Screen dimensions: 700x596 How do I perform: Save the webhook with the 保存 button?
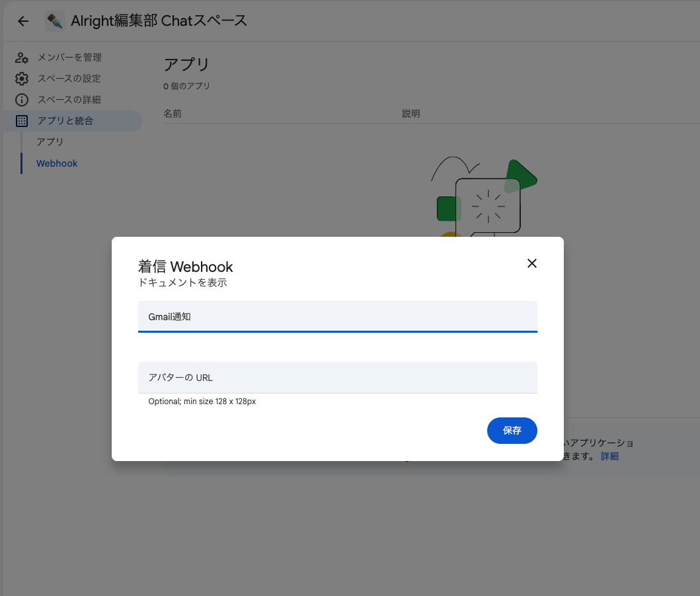[x=512, y=430]
